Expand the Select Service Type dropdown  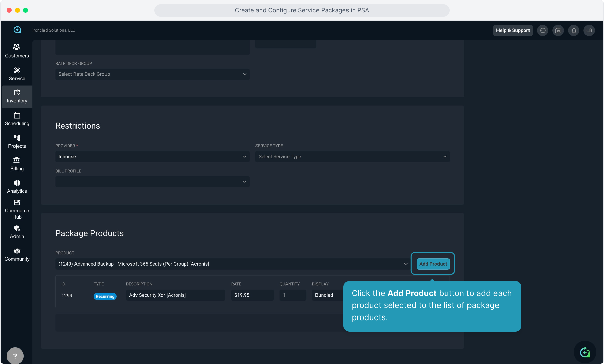click(352, 157)
